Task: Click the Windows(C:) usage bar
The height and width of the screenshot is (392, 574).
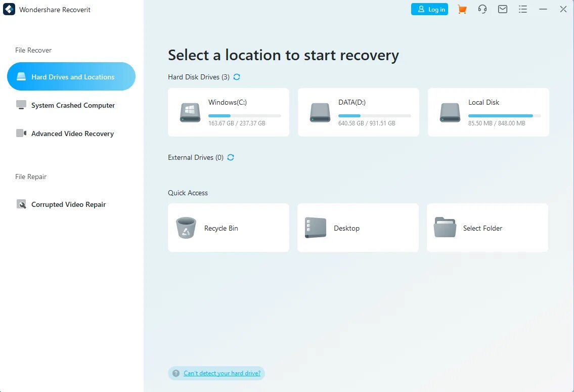Action: [x=245, y=116]
